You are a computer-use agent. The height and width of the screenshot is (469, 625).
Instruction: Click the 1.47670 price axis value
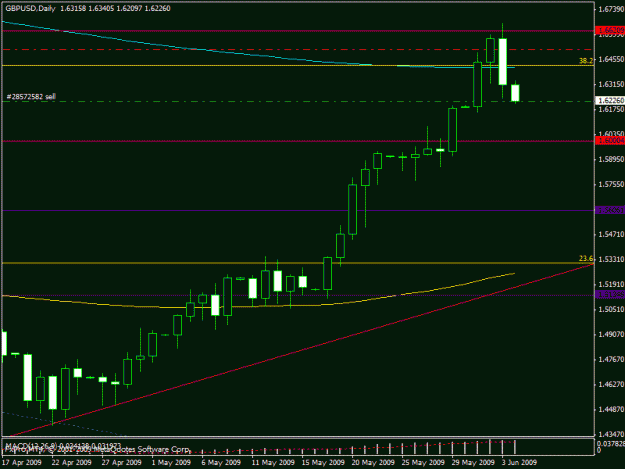(611, 359)
